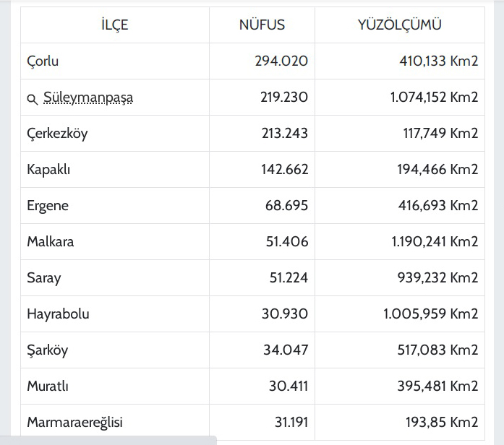504x445 pixels.
Task: Click Marmaraereğlisi in the last row
Action: click(x=75, y=422)
